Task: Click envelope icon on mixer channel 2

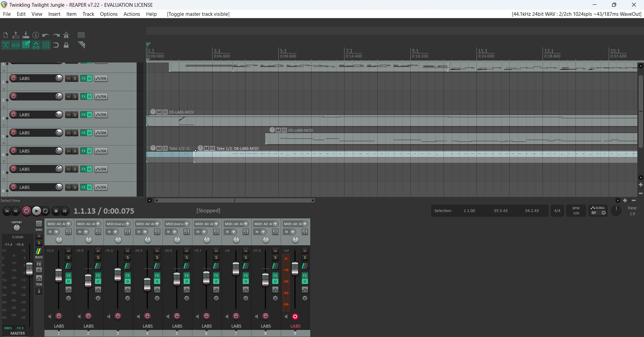Action: tap(98, 290)
